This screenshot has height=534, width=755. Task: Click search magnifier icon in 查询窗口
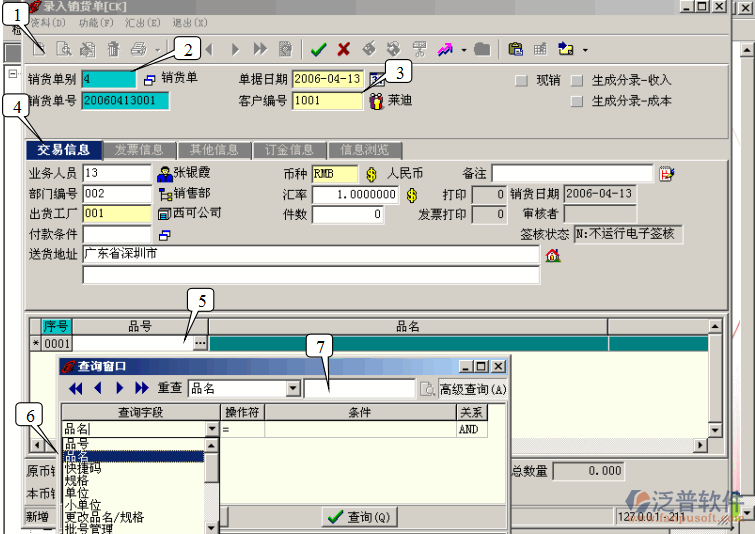(x=427, y=389)
